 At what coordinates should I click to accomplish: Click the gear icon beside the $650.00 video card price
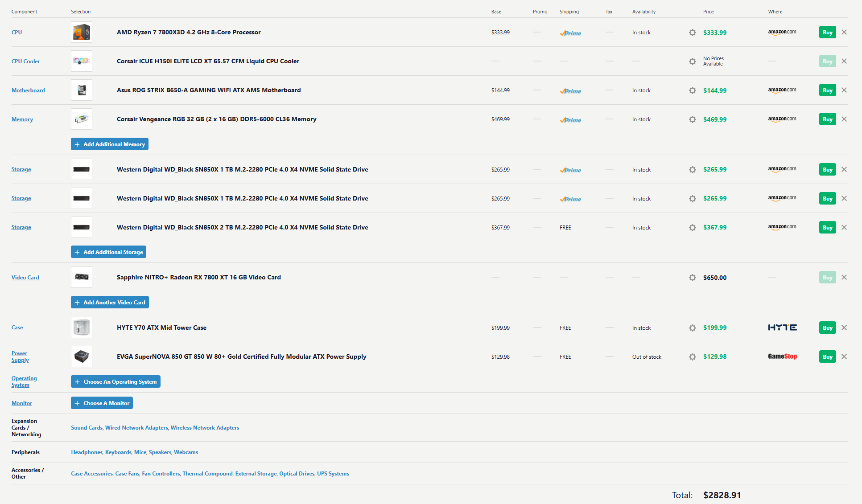[x=692, y=278]
